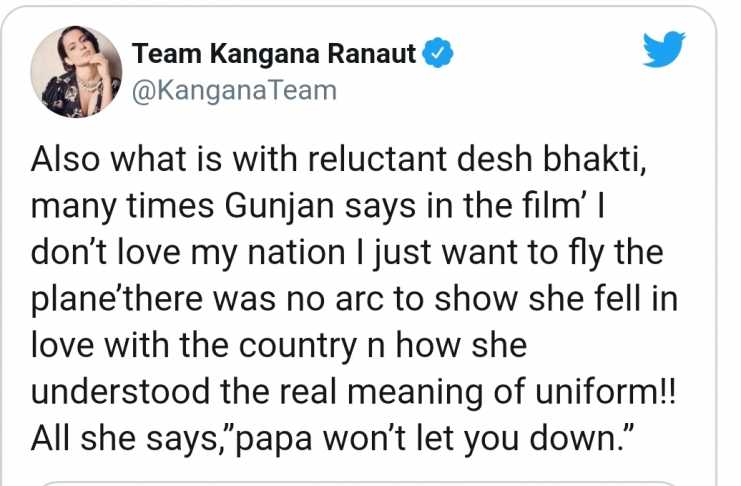741x486 pixels.
Task: Click the phrase "real meaning" in the tweet
Action: 381,393
